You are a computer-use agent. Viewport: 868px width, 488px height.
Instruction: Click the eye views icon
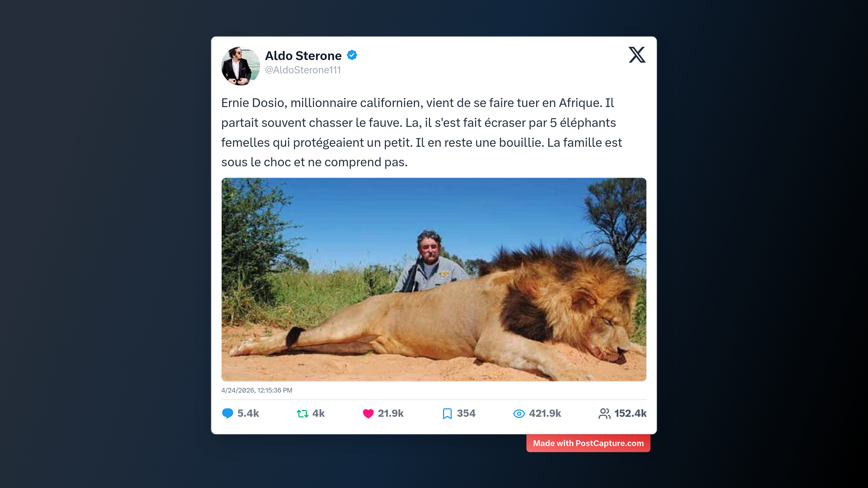(x=519, y=414)
